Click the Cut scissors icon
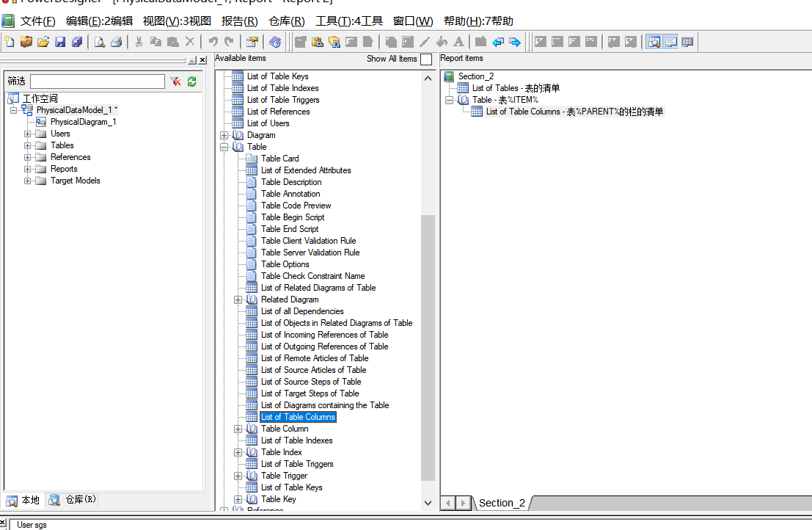This screenshot has width=812, height=530. pyautogui.click(x=139, y=42)
